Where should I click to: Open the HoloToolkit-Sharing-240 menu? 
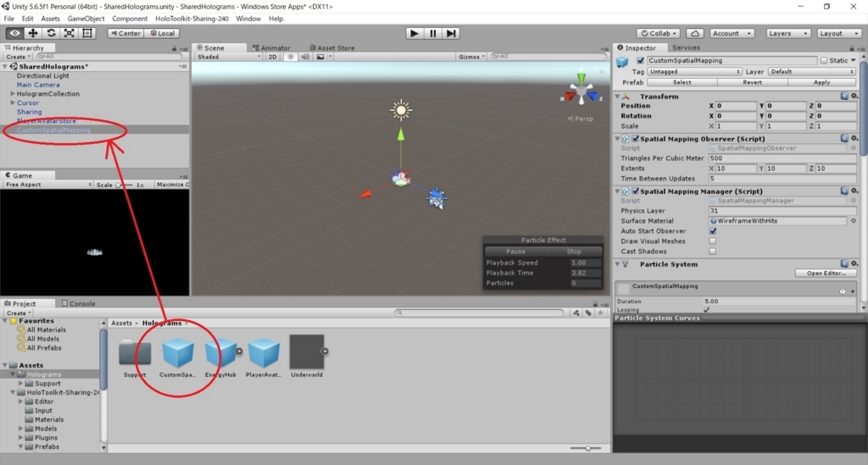pos(192,19)
